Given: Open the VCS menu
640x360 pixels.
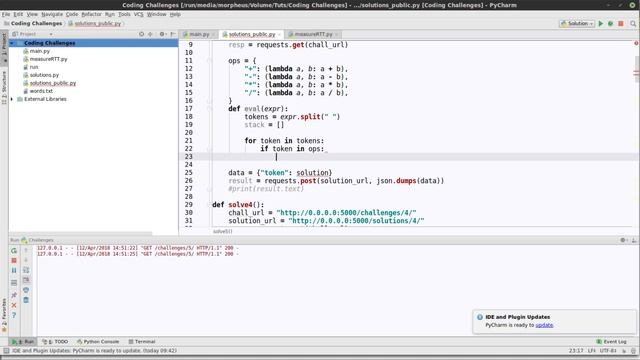Looking at the screenshot, I should [138, 14].
